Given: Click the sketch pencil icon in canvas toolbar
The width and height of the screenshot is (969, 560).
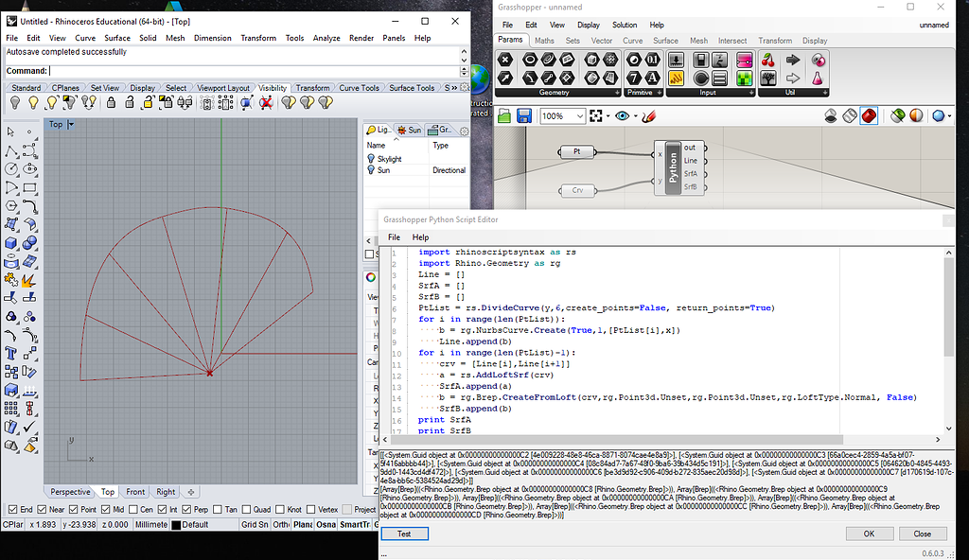Looking at the screenshot, I should 649,116.
